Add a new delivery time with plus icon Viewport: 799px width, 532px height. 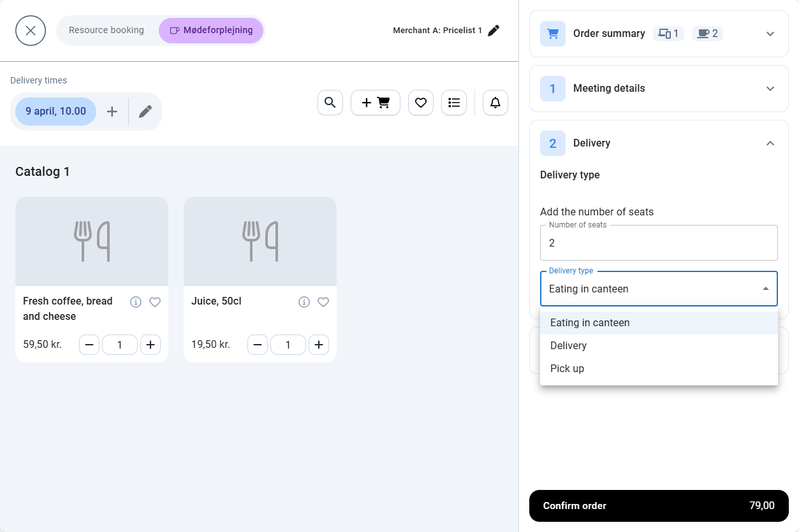112,111
